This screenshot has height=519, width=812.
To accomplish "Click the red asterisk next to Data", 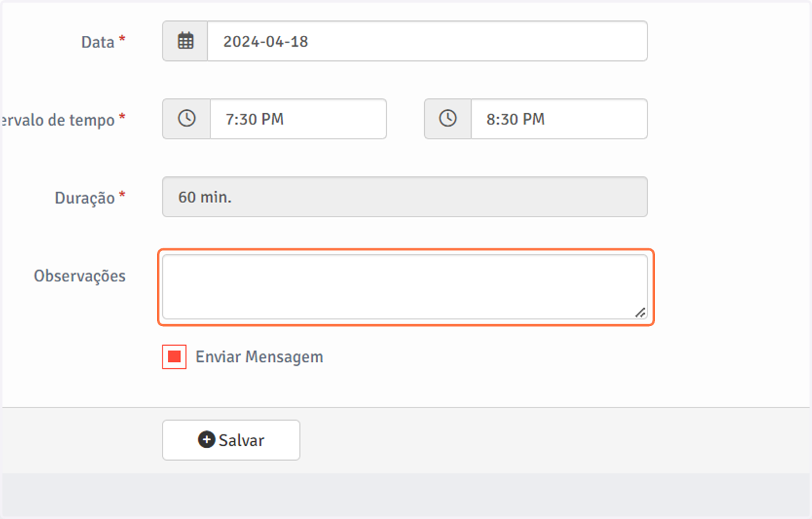I will coord(122,40).
